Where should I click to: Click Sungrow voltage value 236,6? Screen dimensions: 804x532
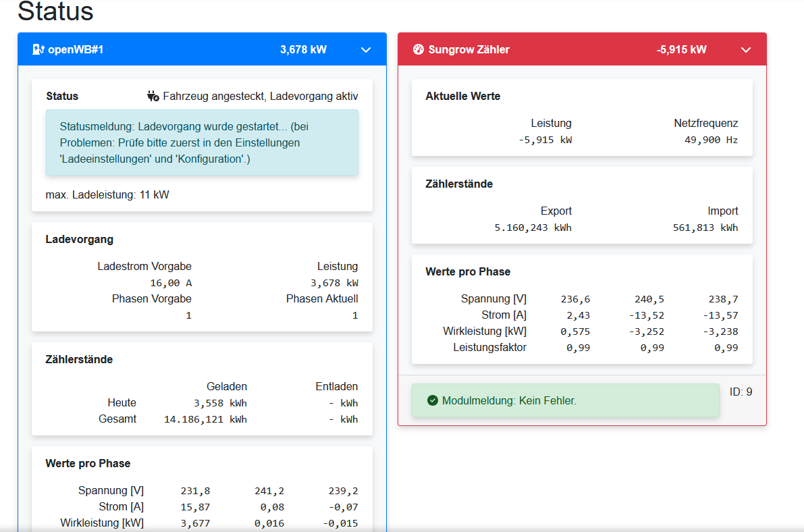coord(575,299)
